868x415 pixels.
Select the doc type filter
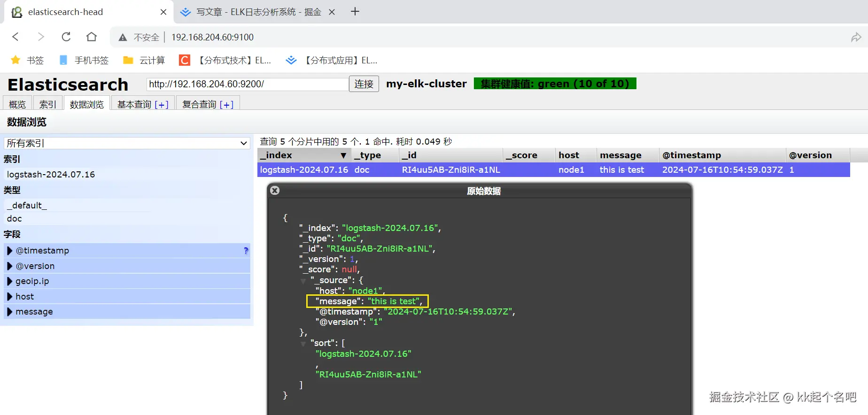tap(15, 218)
